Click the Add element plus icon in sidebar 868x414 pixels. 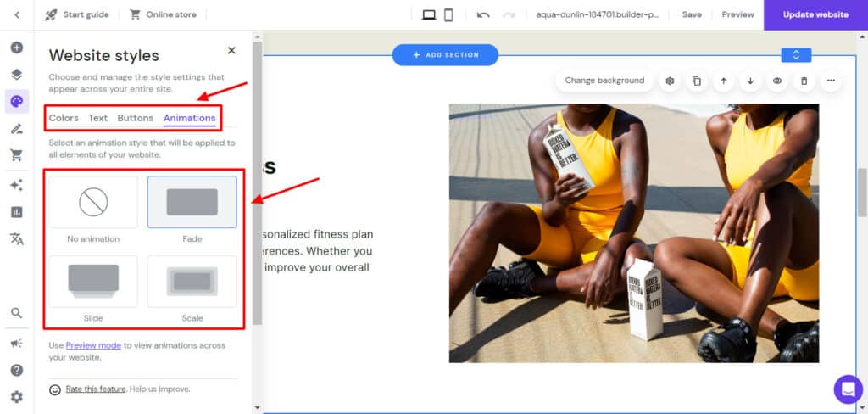[16, 48]
